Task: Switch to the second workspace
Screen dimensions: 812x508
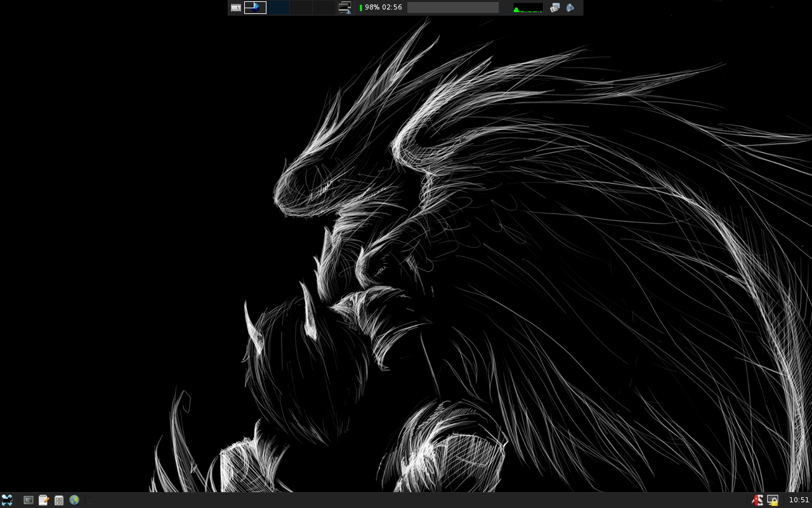Action: click(278, 8)
